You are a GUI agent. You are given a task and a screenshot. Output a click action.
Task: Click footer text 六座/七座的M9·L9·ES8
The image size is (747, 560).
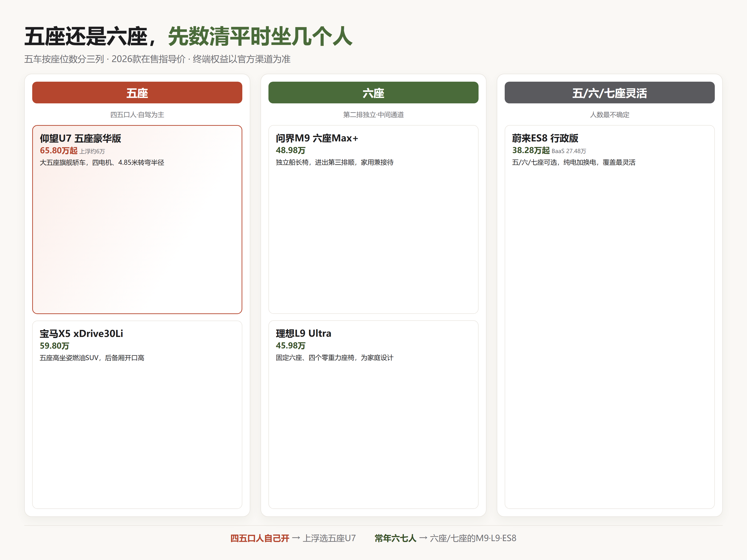[473, 538]
